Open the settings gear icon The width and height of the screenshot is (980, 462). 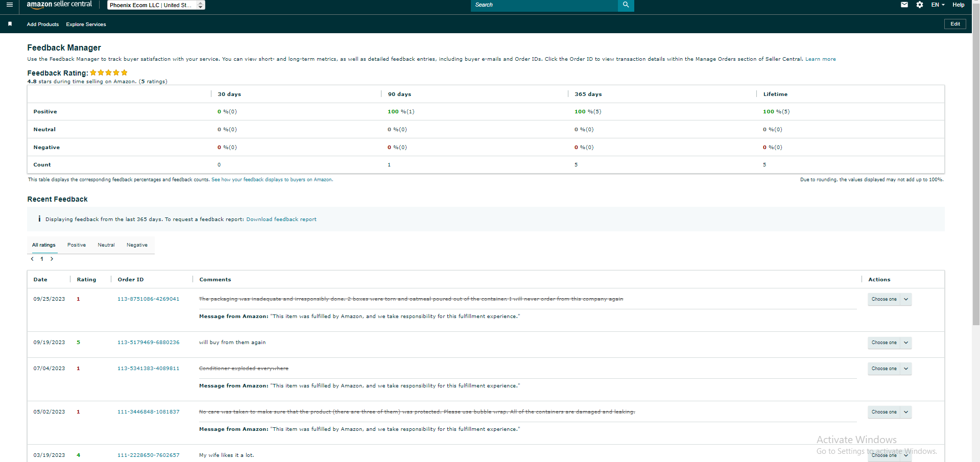(x=920, y=5)
